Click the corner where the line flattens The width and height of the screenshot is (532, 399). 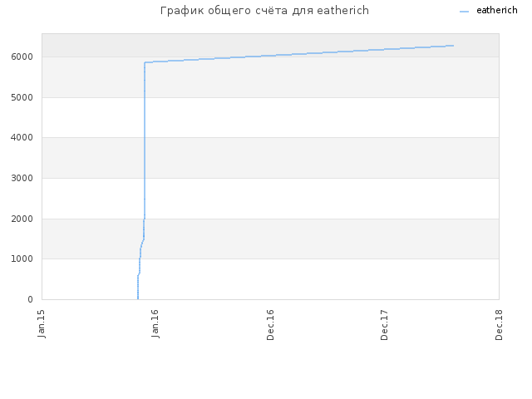145,62
